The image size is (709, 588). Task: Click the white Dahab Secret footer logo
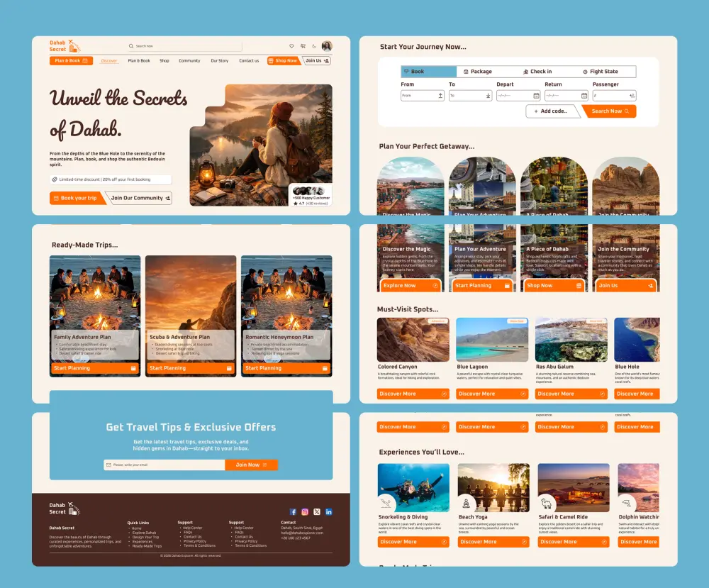point(65,509)
